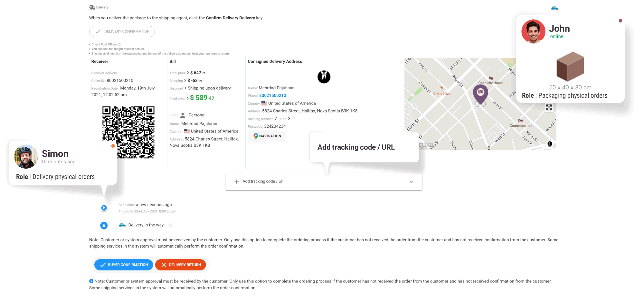The image size is (644, 296).
Task: Click Shipping upon delivery discount text
Action: point(209,88)
